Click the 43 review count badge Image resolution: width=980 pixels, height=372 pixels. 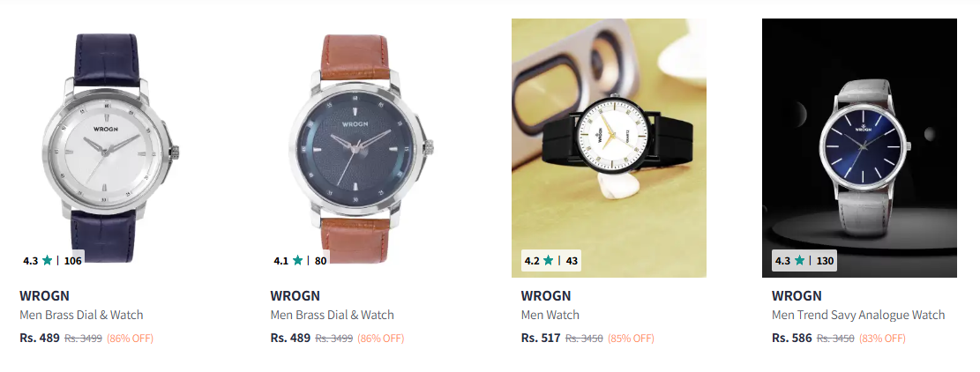pyautogui.click(x=572, y=261)
